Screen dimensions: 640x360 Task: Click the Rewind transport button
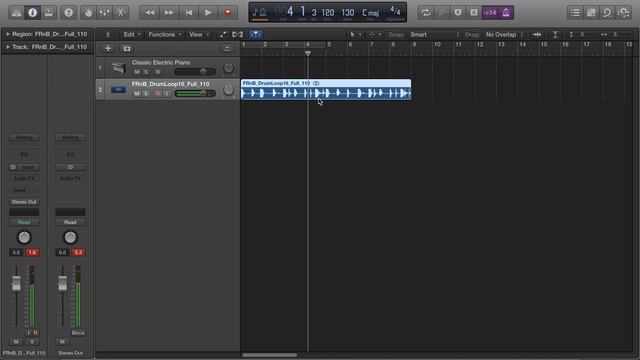pos(149,13)
